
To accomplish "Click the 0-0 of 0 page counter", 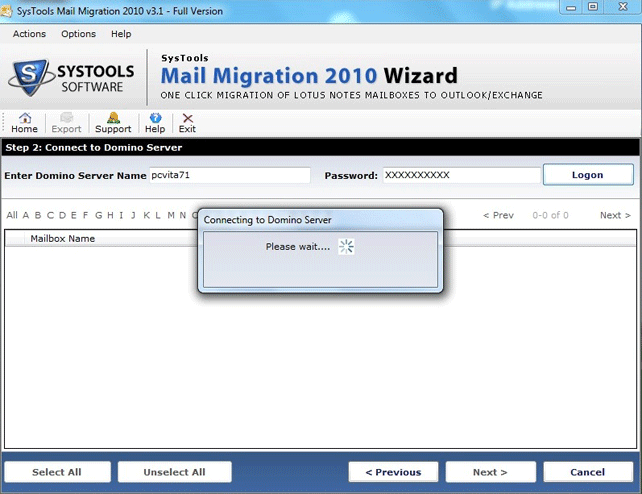I will [550, 215].
